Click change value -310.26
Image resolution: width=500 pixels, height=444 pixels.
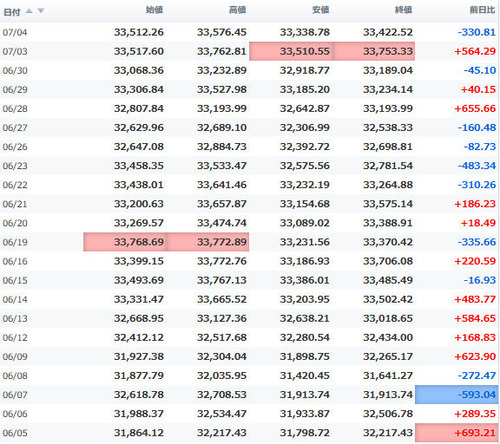click(x=476, y=184)
